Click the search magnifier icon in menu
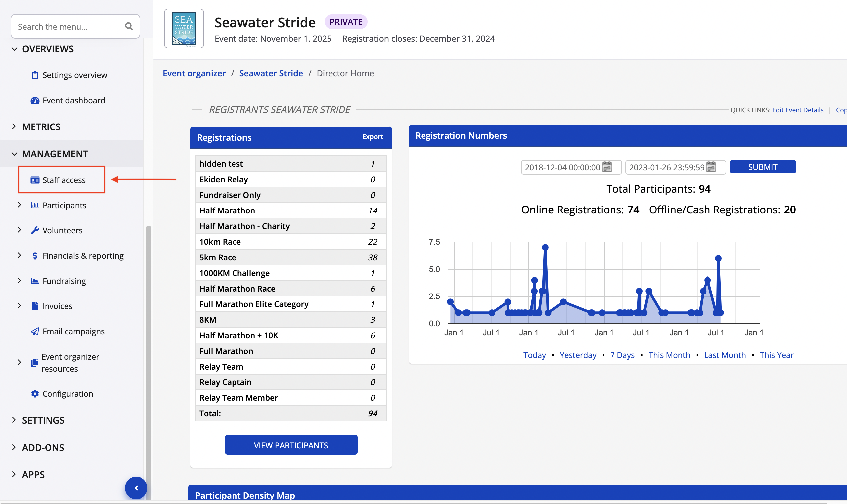 (129, 26)
